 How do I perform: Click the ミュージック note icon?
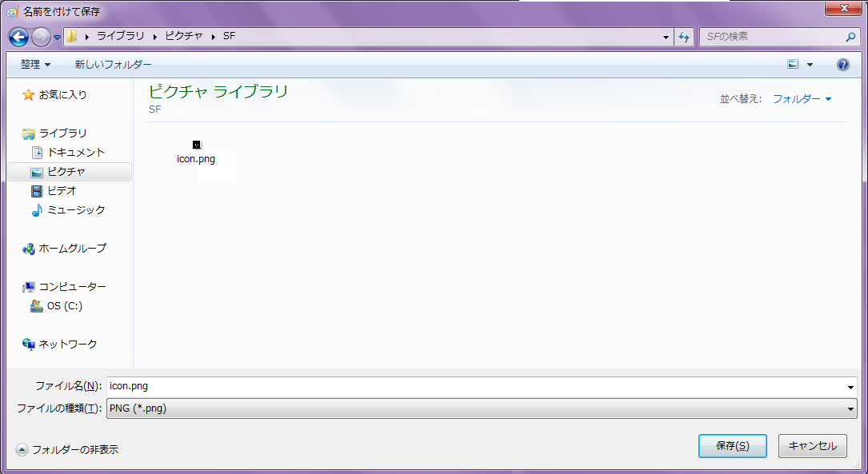coord(37,210)
